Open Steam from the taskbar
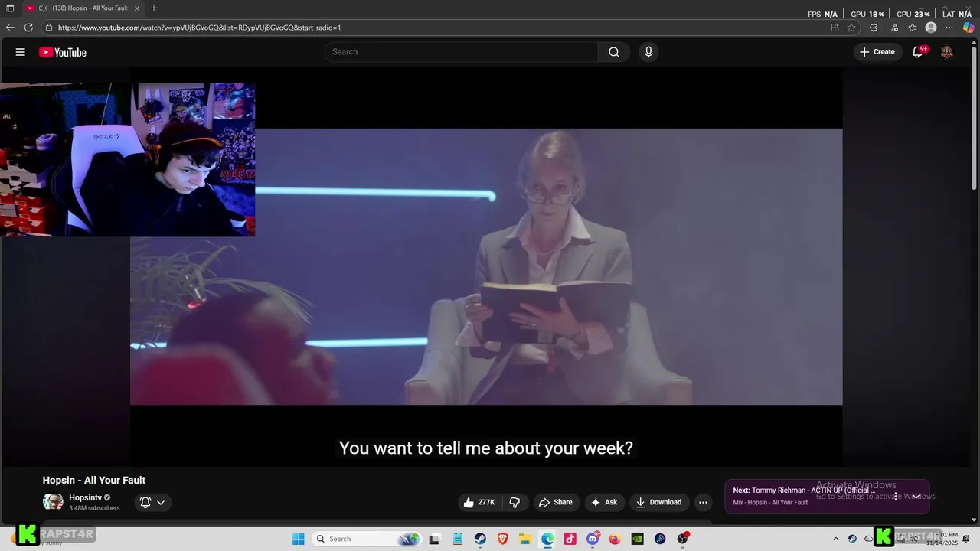980x551 pixels. click(x=480, y=539)
